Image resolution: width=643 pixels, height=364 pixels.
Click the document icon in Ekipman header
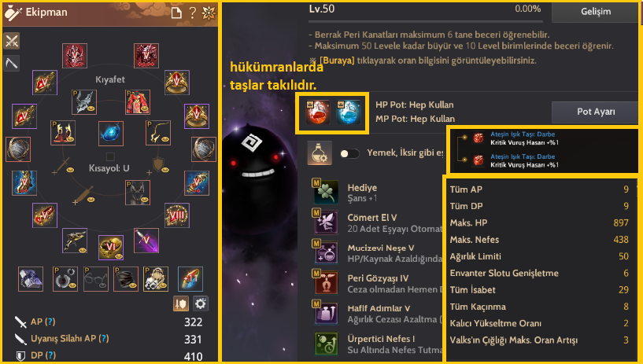[x=176, y=13]
